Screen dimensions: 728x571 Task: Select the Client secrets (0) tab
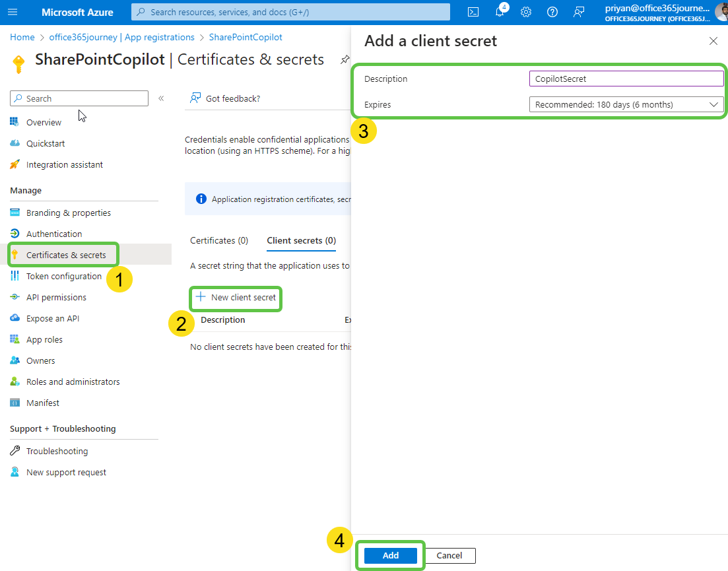301,240
